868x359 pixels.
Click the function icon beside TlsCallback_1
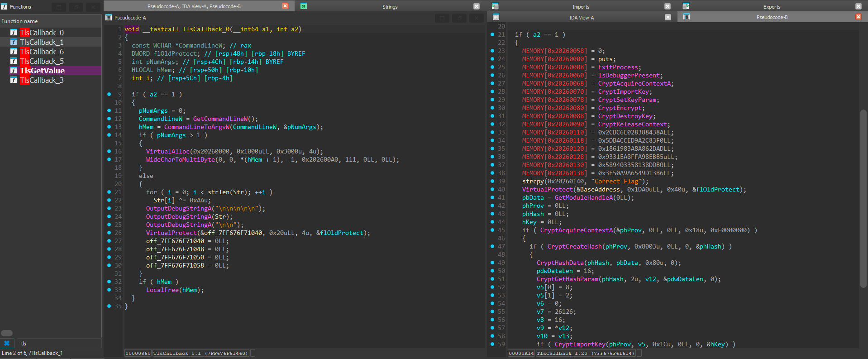pyautogui.click(x=14, y=42)
